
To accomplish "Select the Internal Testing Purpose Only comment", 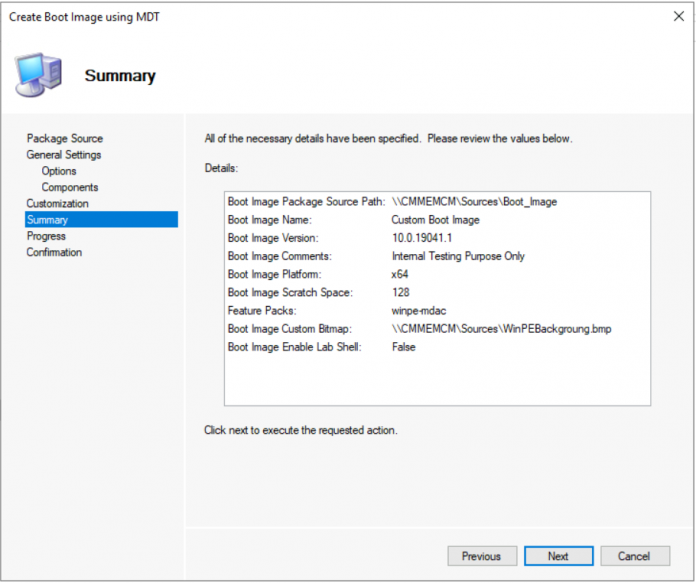I will pyautogui.click(x=458, y=256).
